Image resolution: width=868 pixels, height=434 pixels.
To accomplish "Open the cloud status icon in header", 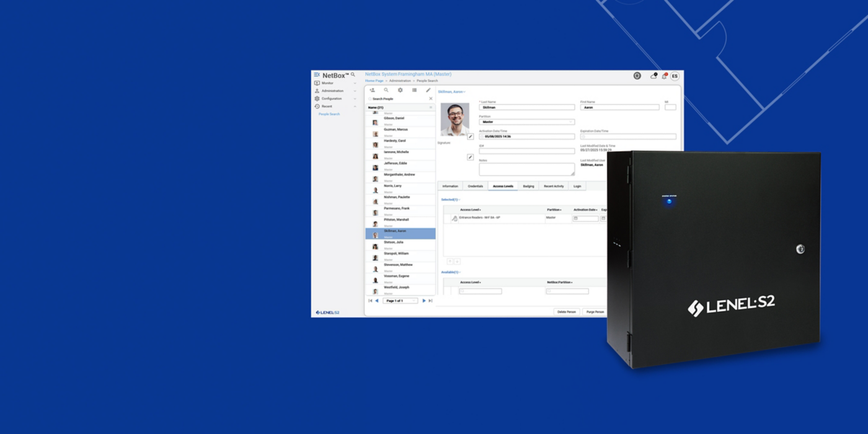I will tap(653, 76).
